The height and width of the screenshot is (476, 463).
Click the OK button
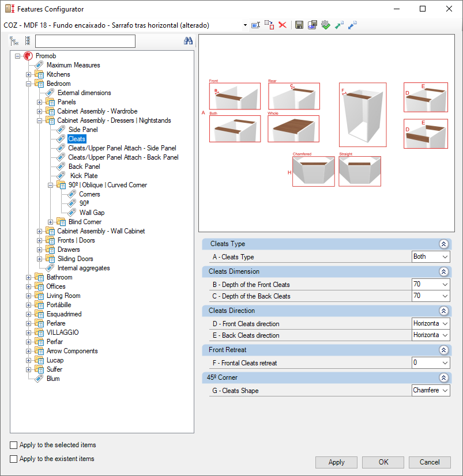tap(383, 462)
